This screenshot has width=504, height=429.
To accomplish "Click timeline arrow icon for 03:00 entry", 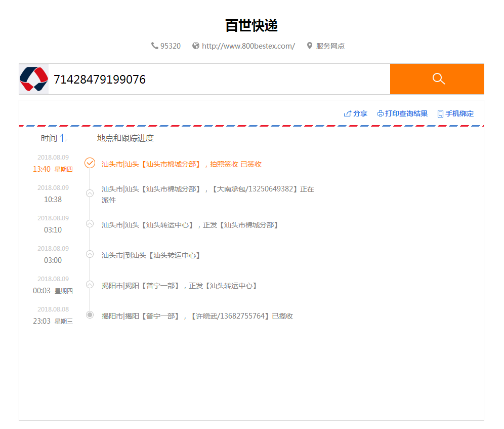I will pos(90,254).
